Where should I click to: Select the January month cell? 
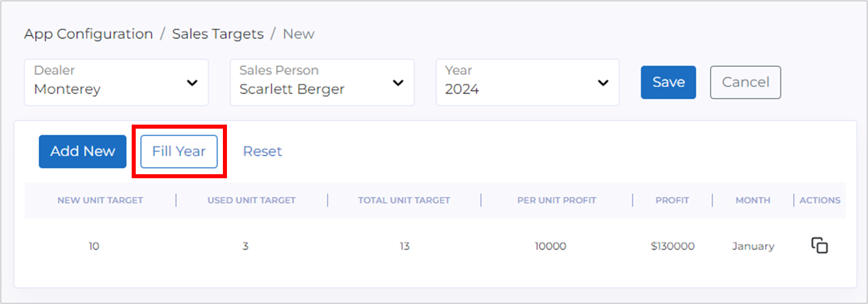click(752, 246)
